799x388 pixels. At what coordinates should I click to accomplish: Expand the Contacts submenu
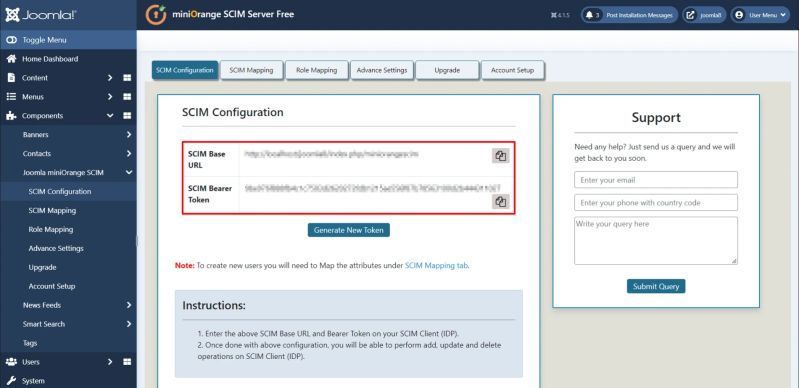[128, 153]
